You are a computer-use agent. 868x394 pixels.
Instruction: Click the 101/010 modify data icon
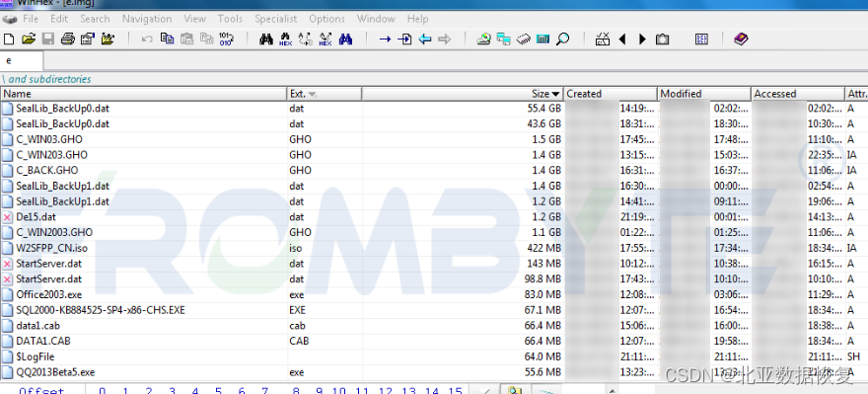227,39
